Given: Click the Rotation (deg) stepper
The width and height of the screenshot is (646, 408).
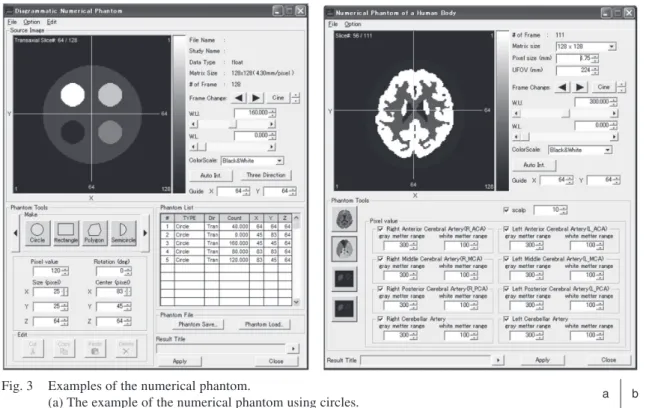Looking at the screenshot, I should (x=128, y=271).
